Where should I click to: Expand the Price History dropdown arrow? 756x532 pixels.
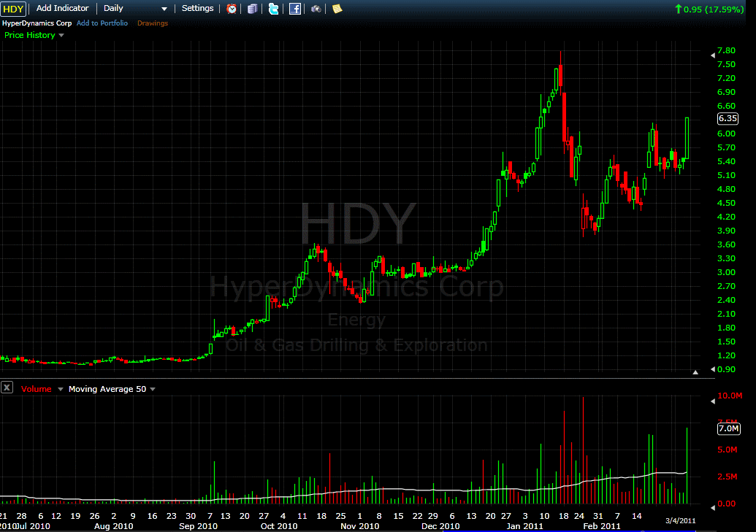click(x=61, y=35)
